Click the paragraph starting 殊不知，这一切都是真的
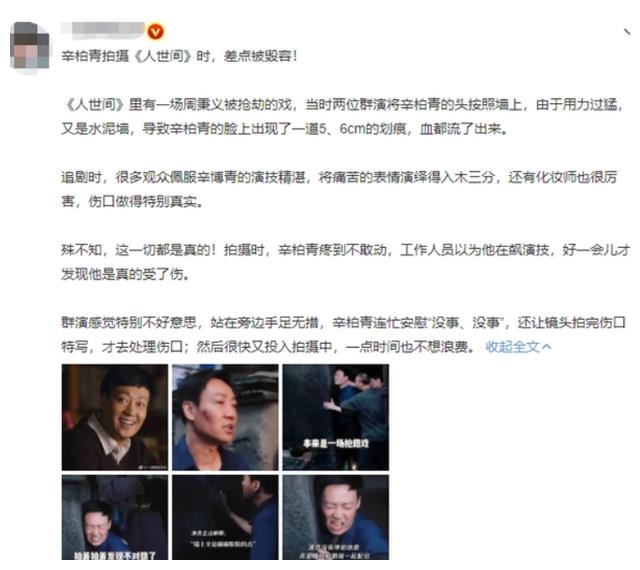 coord(345,262)
